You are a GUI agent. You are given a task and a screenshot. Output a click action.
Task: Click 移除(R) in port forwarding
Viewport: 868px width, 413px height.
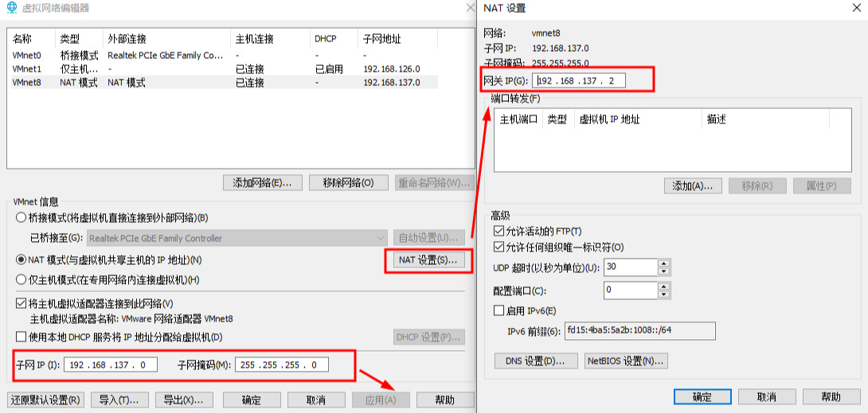pos(757,186)
